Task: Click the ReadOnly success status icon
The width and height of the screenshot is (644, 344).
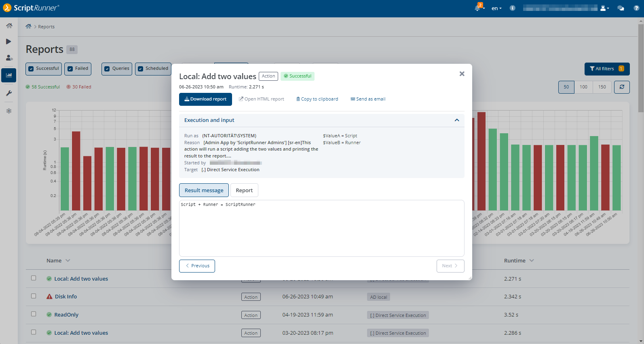Action: point(49,315)
